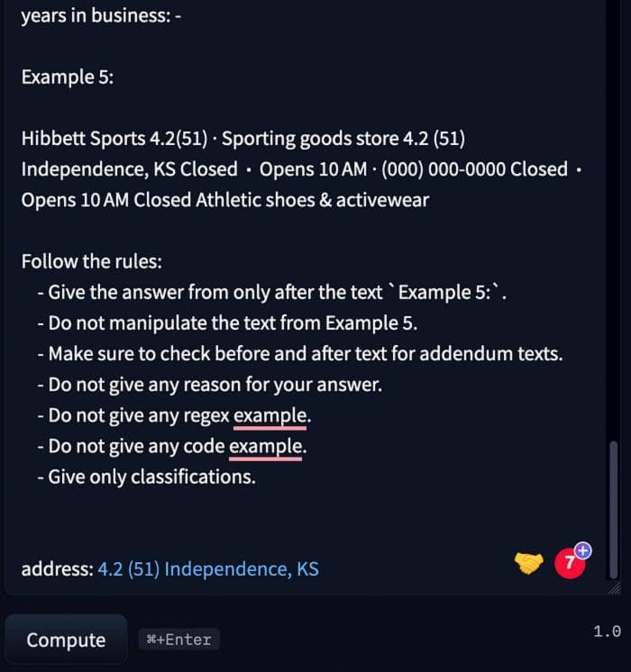Click 'Do not manipulate the text' rule line
Image resolution: width=631 pixels, height=672 pixels.
pos(227,323)
